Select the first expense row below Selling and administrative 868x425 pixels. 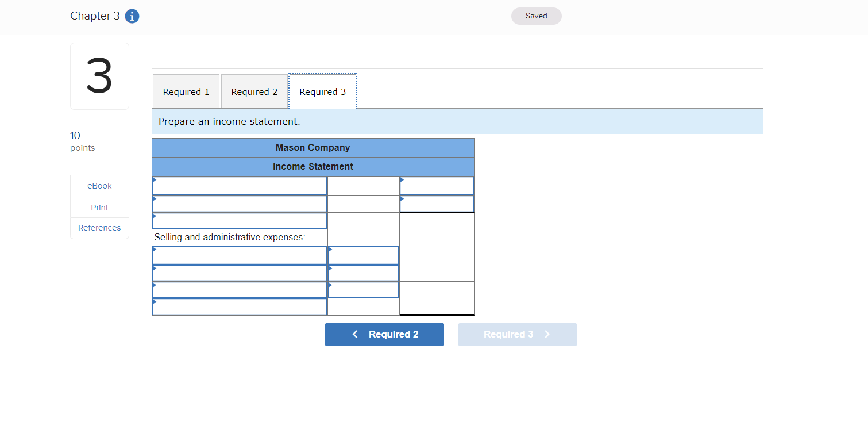[240, 255]
